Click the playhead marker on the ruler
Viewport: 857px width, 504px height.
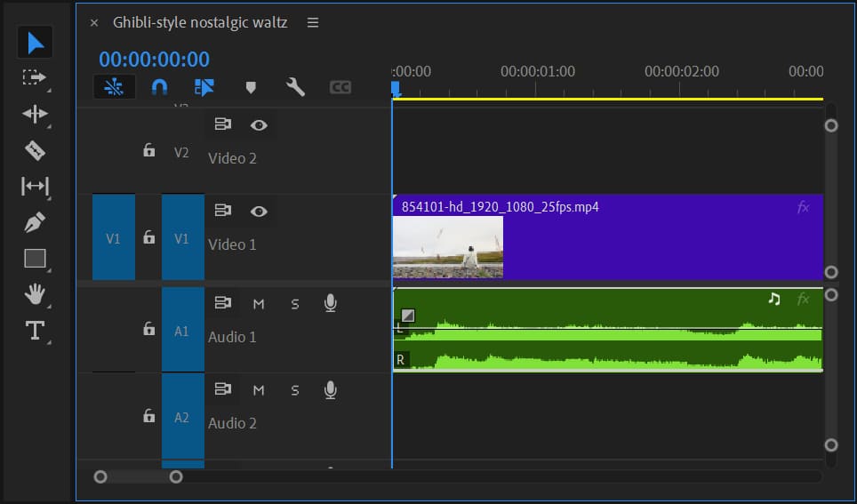pos(396,89)
